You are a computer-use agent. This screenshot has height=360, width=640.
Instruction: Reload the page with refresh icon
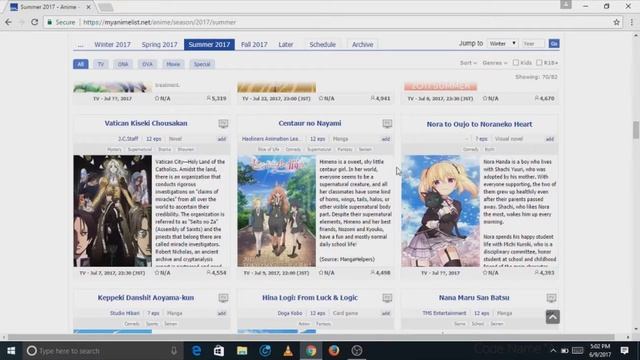(35, 22)
